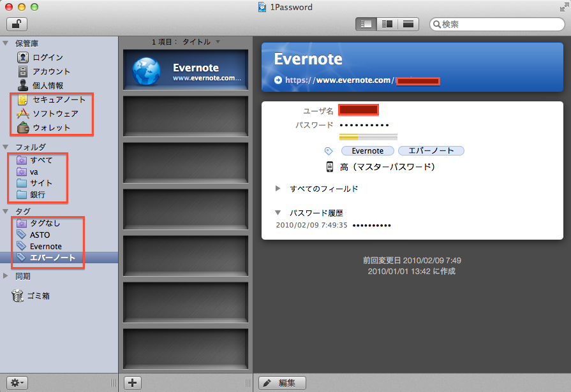
Task: Select the アカウント icon
Action: [22, 71]
